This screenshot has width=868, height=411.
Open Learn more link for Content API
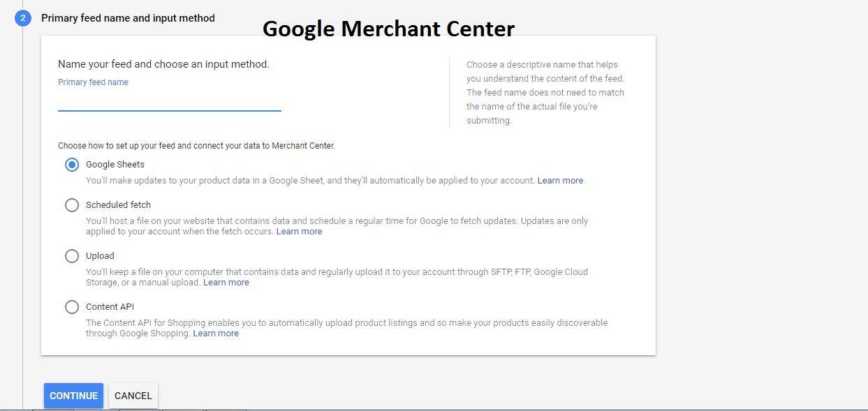pos(216,334)
